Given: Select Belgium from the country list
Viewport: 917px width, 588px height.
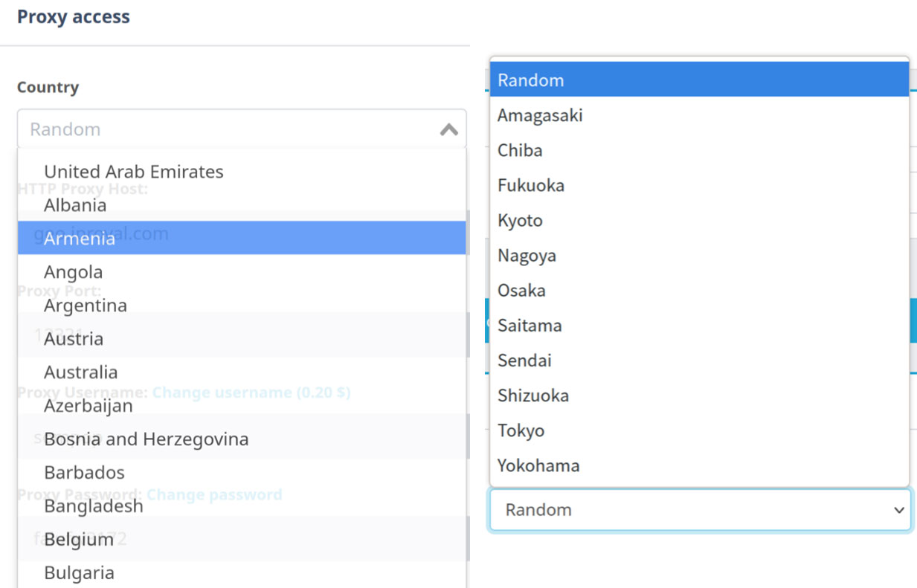Looking at the screenshot, I should [x=79, y=540].
